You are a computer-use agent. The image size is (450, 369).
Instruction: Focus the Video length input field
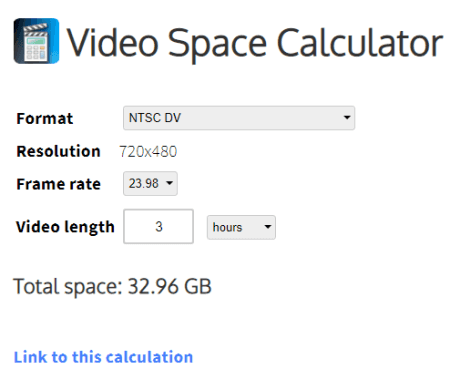click(x=158, y=227)
